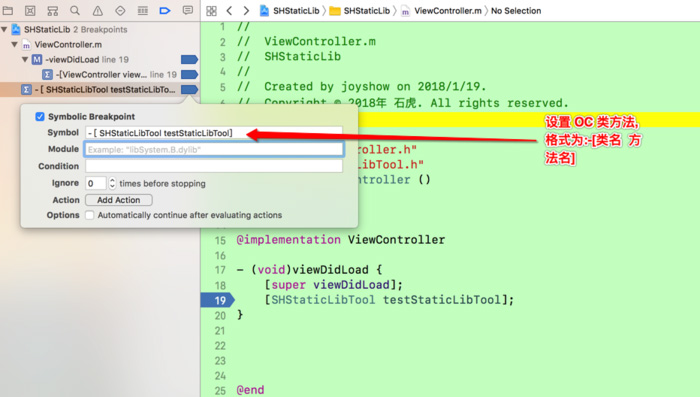The image size is (700, 397).
Task: Select SHStaticLib 2 Breakpoints row
Action: [100, 29]
